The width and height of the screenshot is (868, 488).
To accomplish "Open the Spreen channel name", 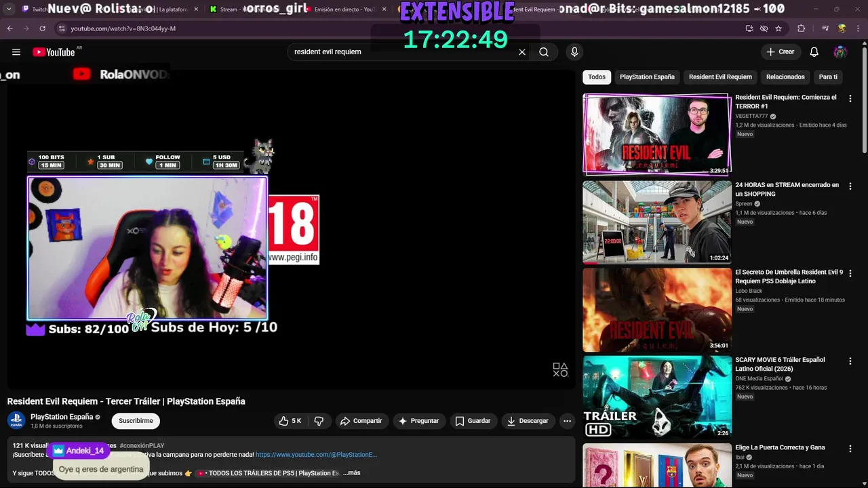I will (744, 204).
